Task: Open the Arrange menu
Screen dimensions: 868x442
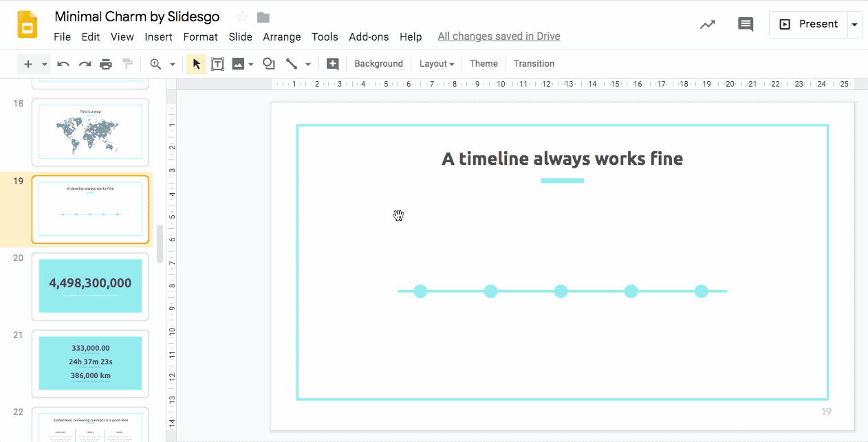Action: click(x=282, y=37)
